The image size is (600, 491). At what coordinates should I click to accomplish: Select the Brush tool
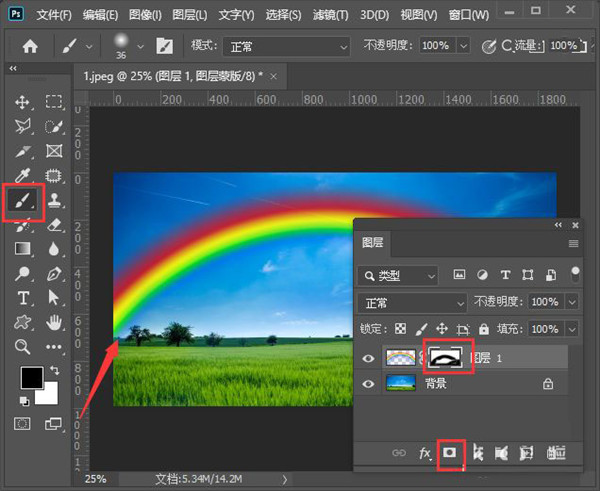[24, 200]
